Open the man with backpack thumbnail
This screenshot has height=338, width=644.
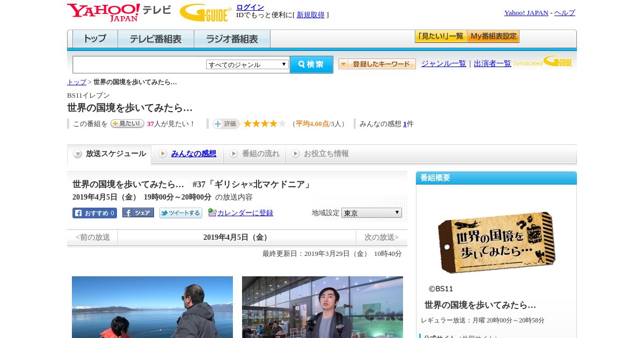(323, 307)
